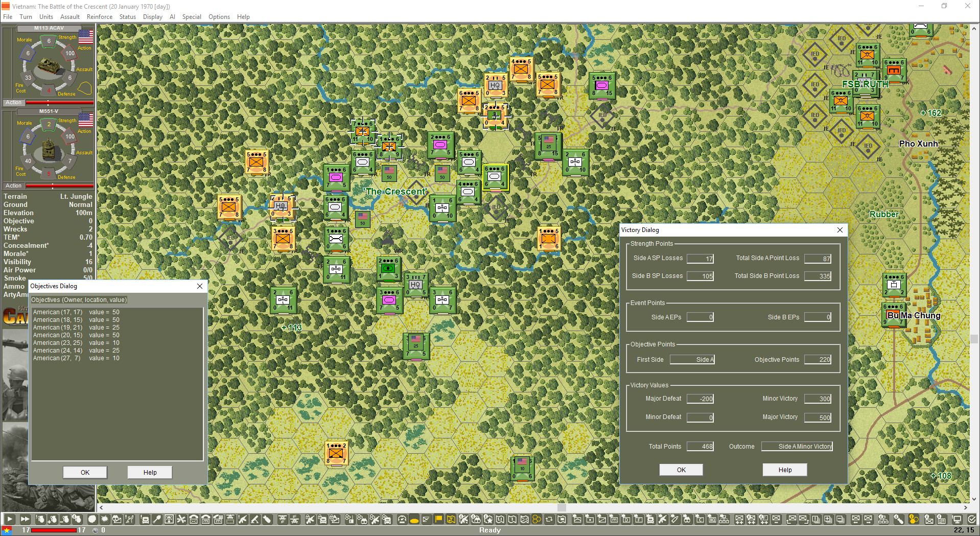980x536 pixels.
Task: Click the shovel dig-in icon
Action: (156, 519)
